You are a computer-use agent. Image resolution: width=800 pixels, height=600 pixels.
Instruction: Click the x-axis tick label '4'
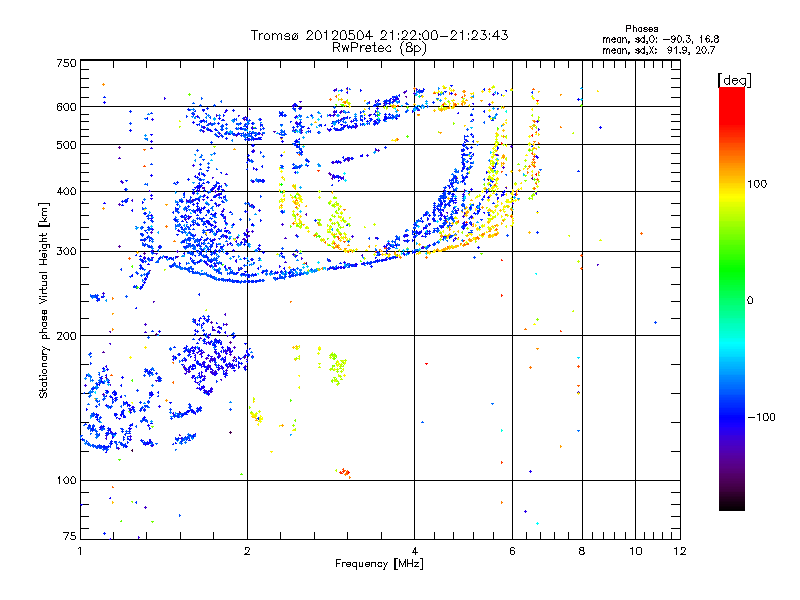tap(414, 551)
